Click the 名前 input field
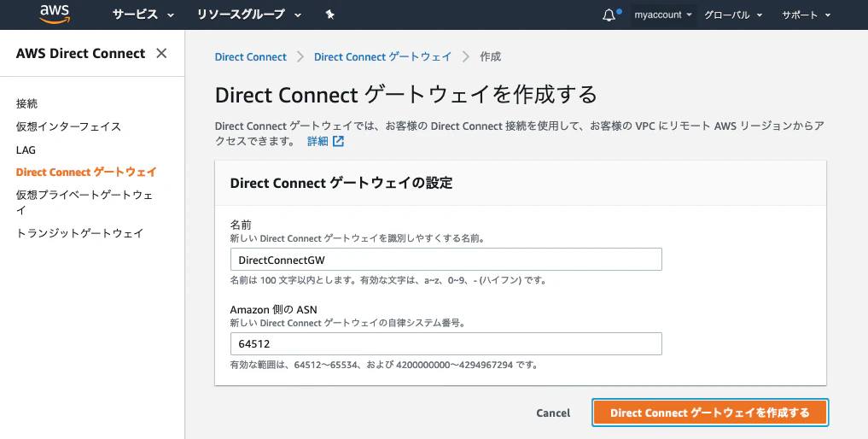 coord(446,260)
